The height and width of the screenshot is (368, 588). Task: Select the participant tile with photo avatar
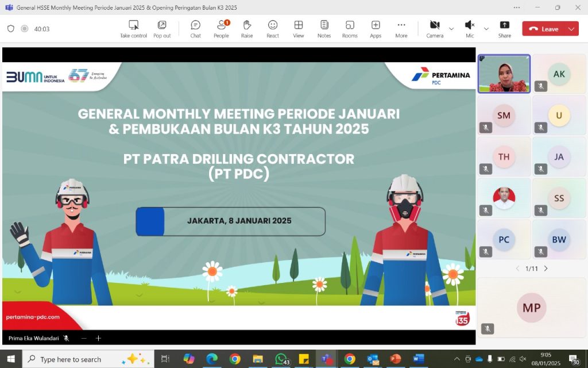pos(504,198)
